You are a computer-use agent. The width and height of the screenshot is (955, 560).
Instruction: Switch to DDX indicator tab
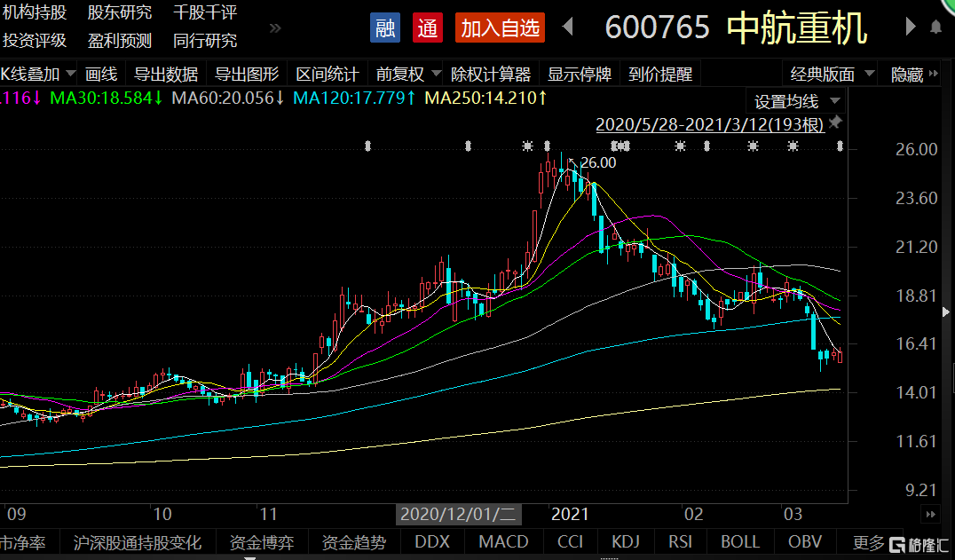coord(432,542)
